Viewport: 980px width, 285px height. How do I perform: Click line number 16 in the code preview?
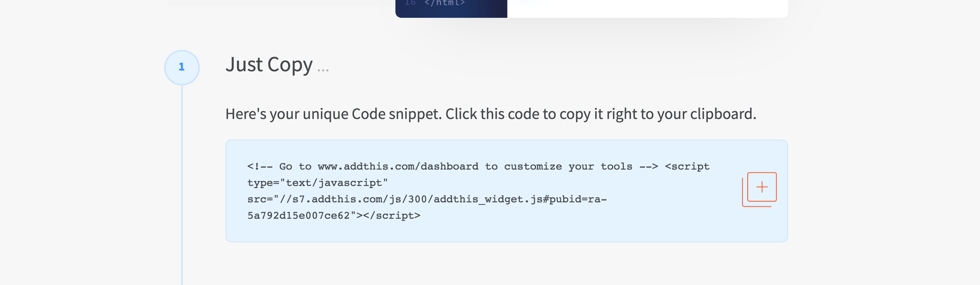[410, 3]
